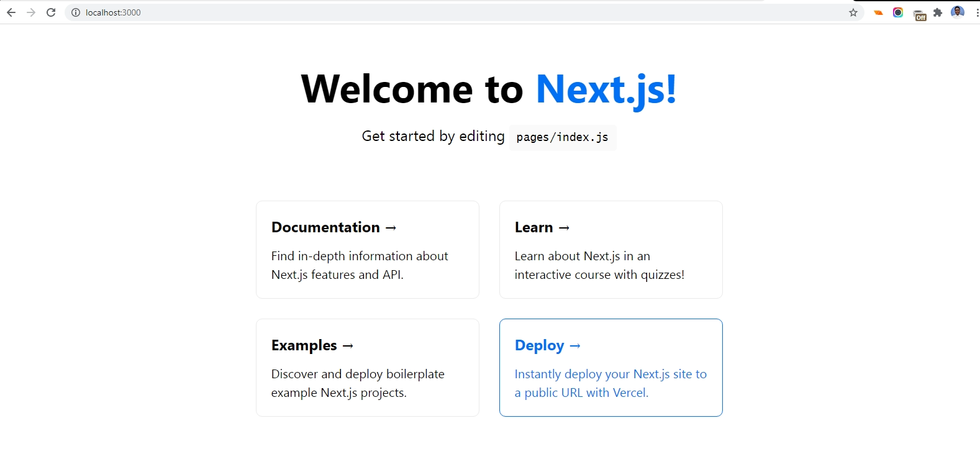The image size is (980, 472).
Task: Open the Documentation card
Action: (x=368, y=250)
